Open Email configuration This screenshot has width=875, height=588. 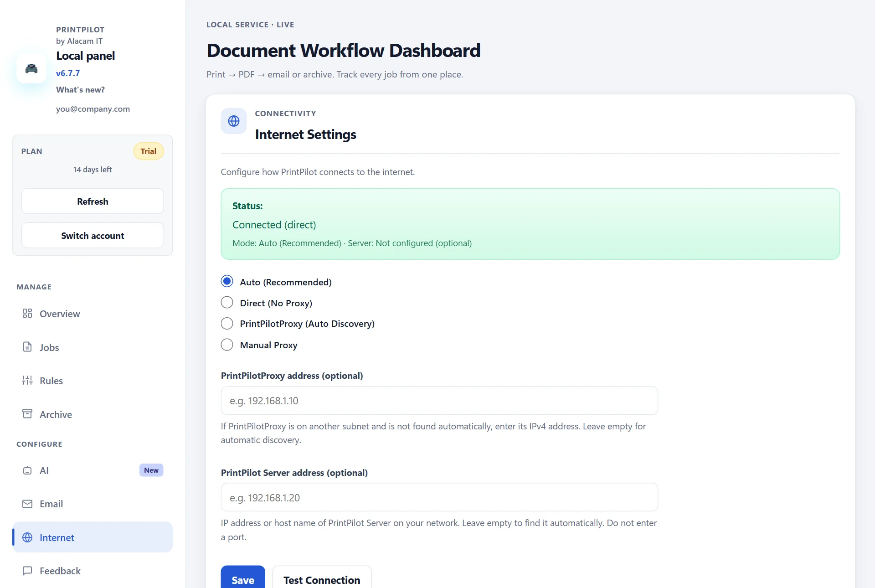[93, 504]
